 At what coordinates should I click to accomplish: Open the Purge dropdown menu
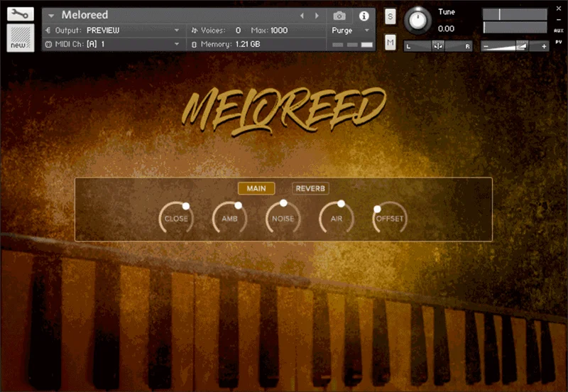coord(350,31)
